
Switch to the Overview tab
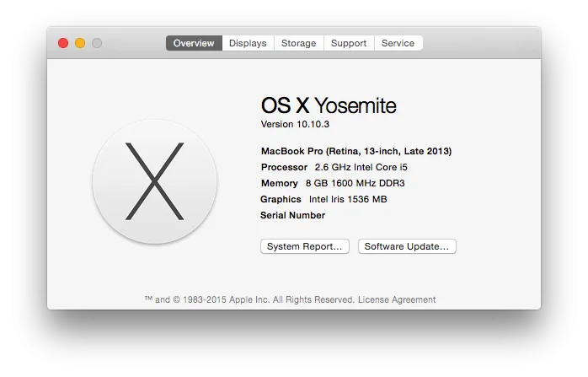[x=194, y=43]
